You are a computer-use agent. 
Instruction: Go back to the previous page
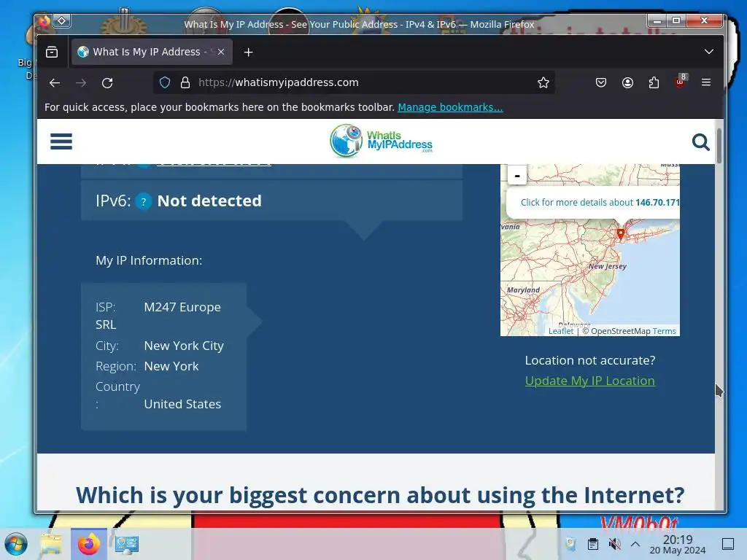point(55,83)
